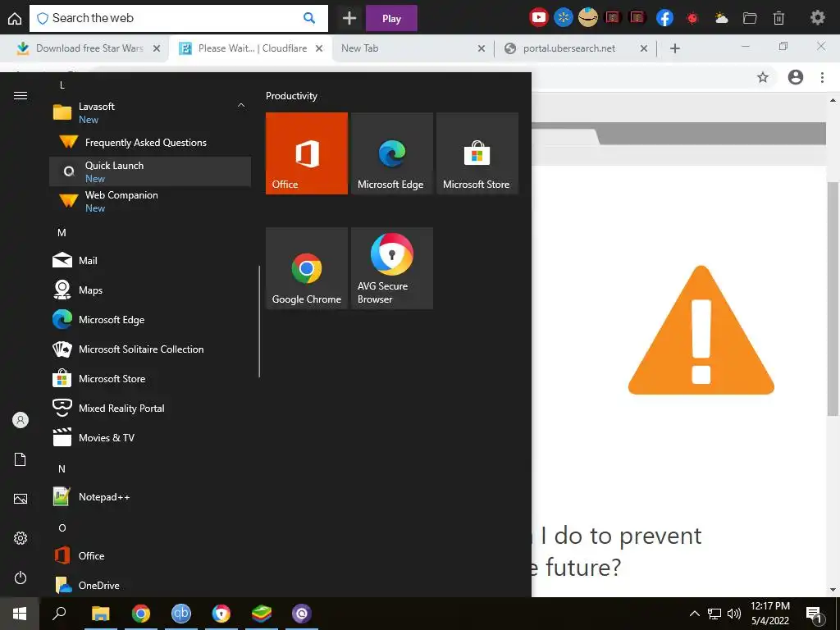This screenshot has height=630, width=840.
Task: Open Movies & TV app
Action: (150, 437)
